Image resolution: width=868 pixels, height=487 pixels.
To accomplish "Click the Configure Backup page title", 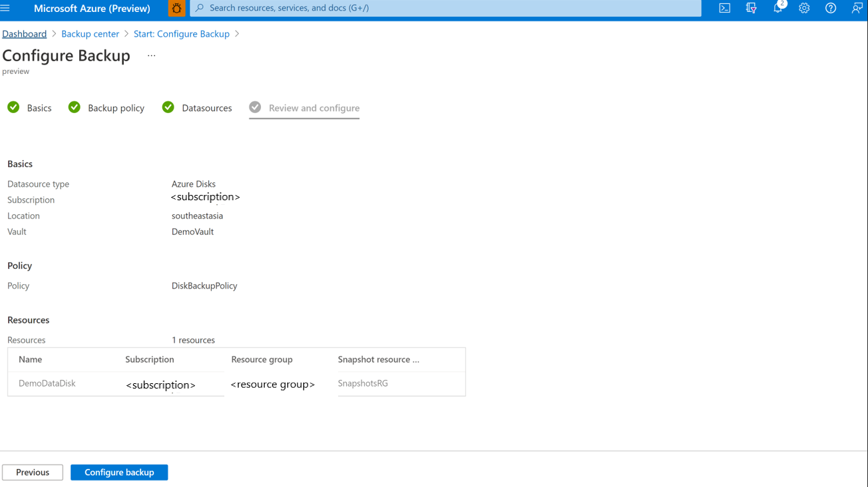I will 66,55.
